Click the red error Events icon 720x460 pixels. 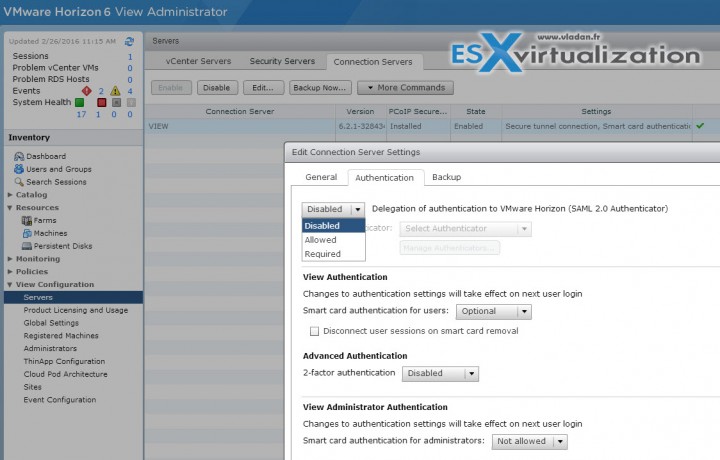tap(86, 91)
